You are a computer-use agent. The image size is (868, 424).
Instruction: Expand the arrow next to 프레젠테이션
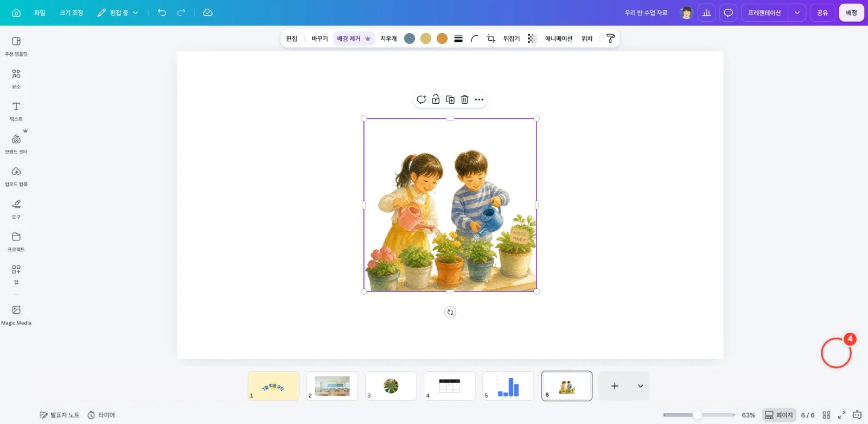point(797,12)
